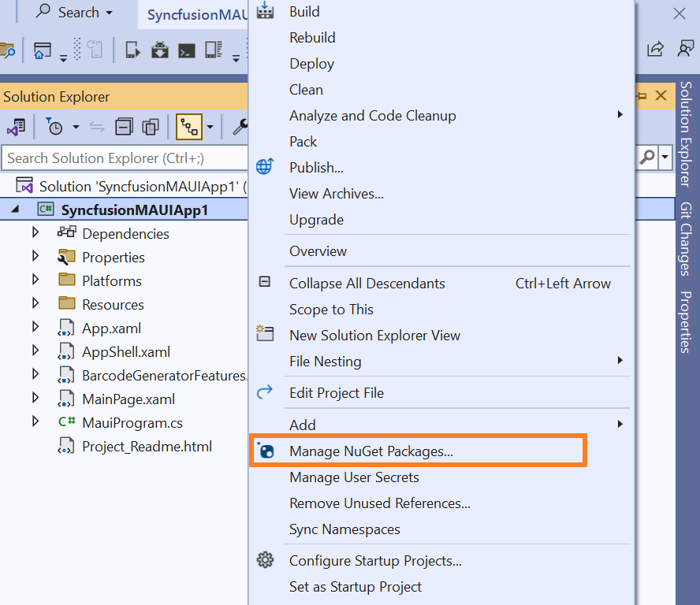Close the Solution Explorer panel

661,95
